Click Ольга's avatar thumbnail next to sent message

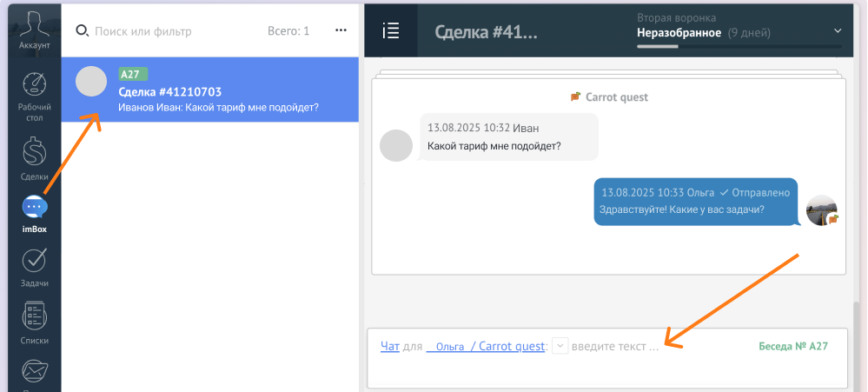point(822,210)
